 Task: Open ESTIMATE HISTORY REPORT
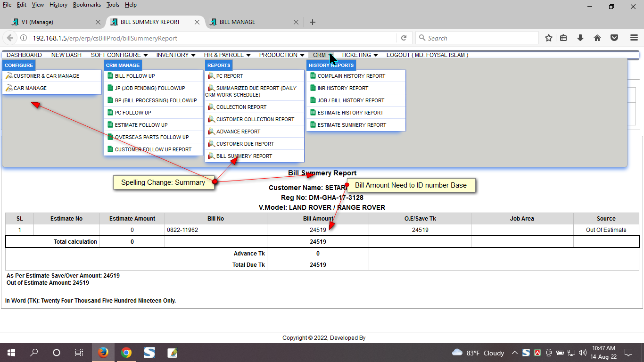coord(356,113)
